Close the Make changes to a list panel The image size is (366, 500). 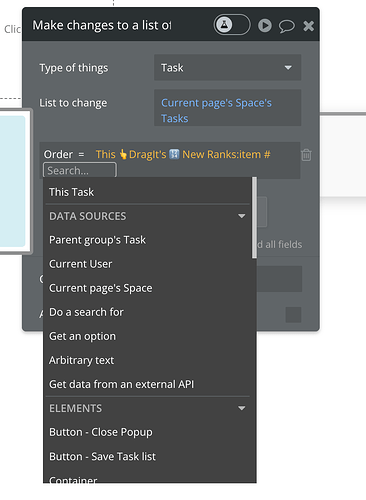(x=309, y=26)
